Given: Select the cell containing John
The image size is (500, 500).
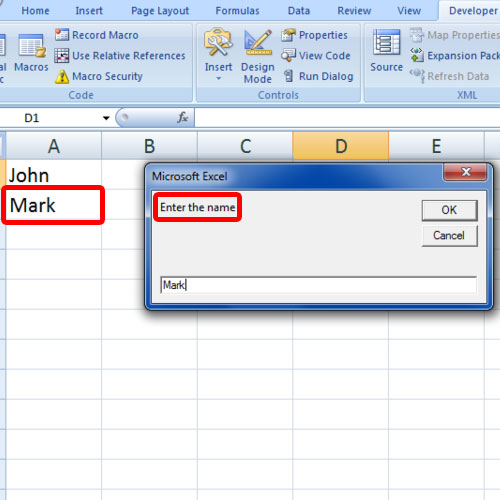Looking at the screenshot, I should coord(54,175).
